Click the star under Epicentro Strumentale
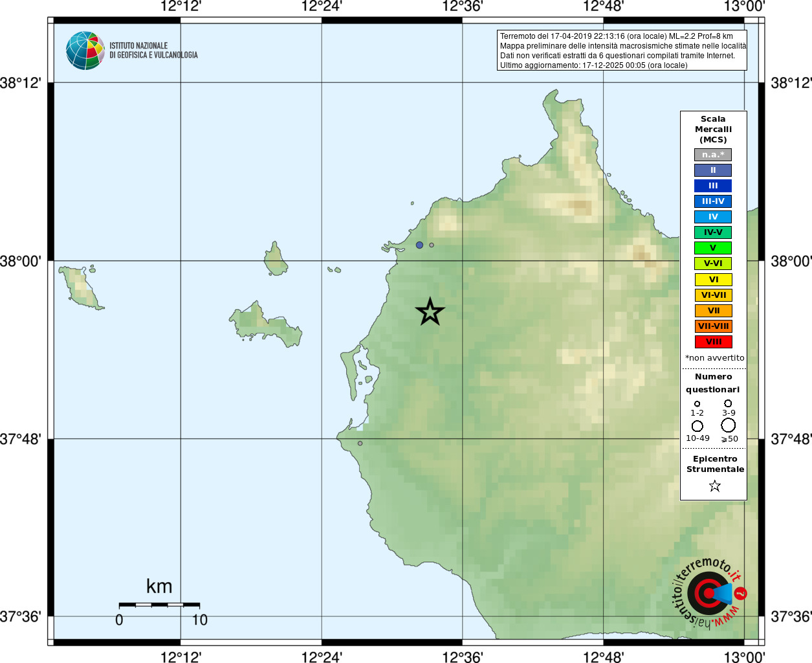 tap(715, 486)
